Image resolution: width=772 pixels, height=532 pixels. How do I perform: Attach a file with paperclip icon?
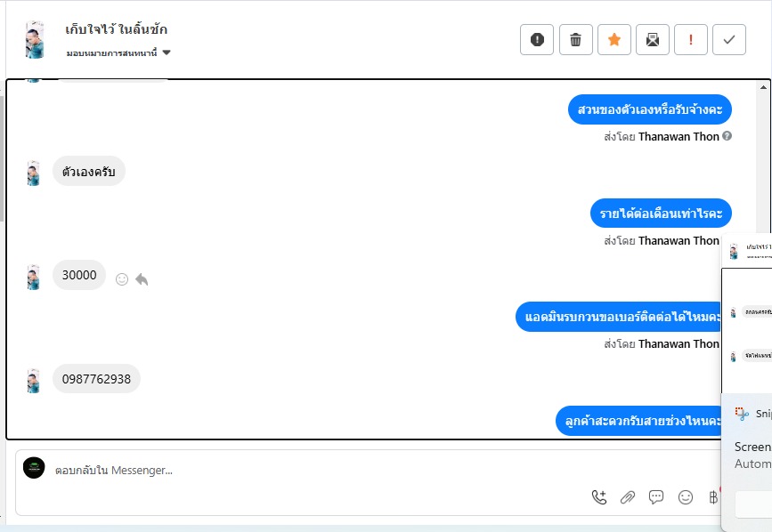coord(628,497)
